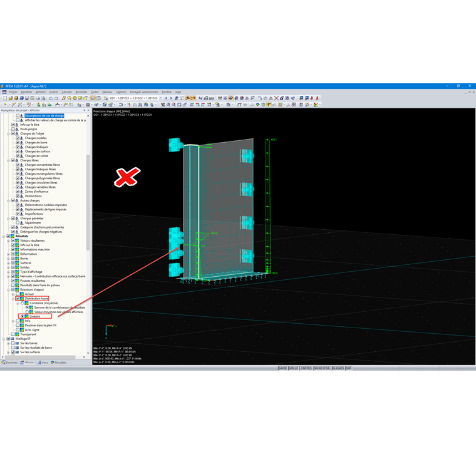Click the Undo arrow icon
Viewport: 476px width, 454px height.
click(51, 98)
